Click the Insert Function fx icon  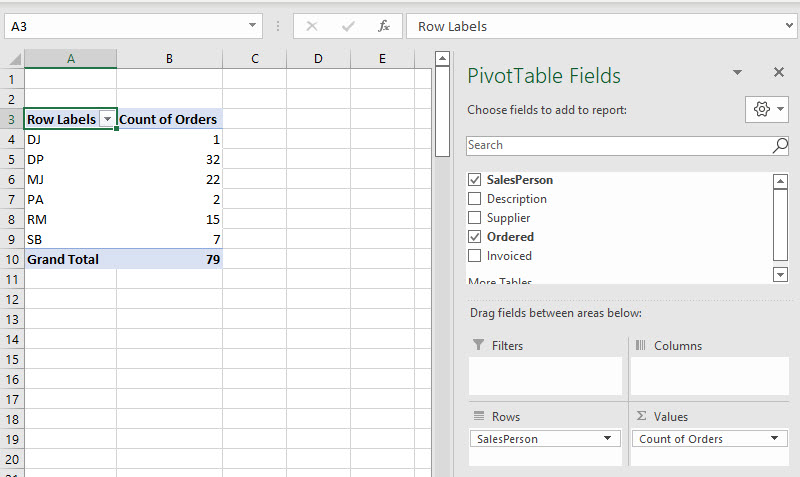click(383, 26)
